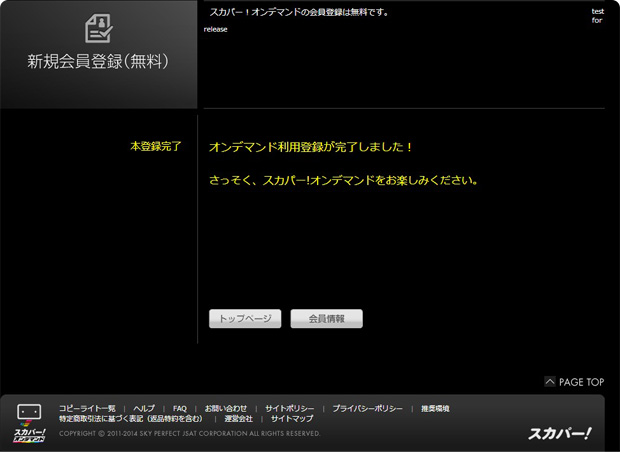Click the 本登録完了 step label
620x452 pixels.
(x=156, y=146)
